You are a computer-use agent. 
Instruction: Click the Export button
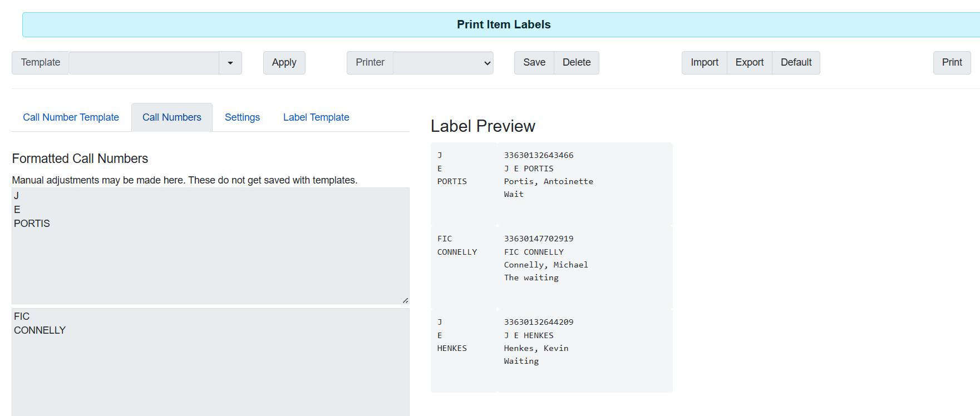pyautogui.click(x=750, y=63)
